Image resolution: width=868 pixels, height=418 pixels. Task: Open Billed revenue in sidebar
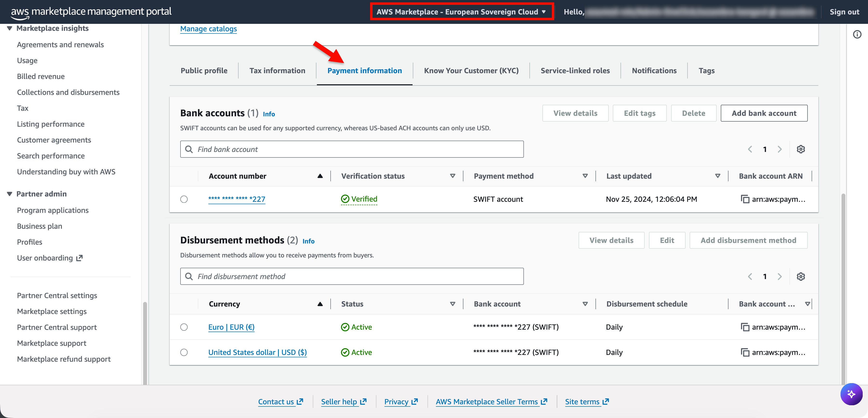pos(41,76)
